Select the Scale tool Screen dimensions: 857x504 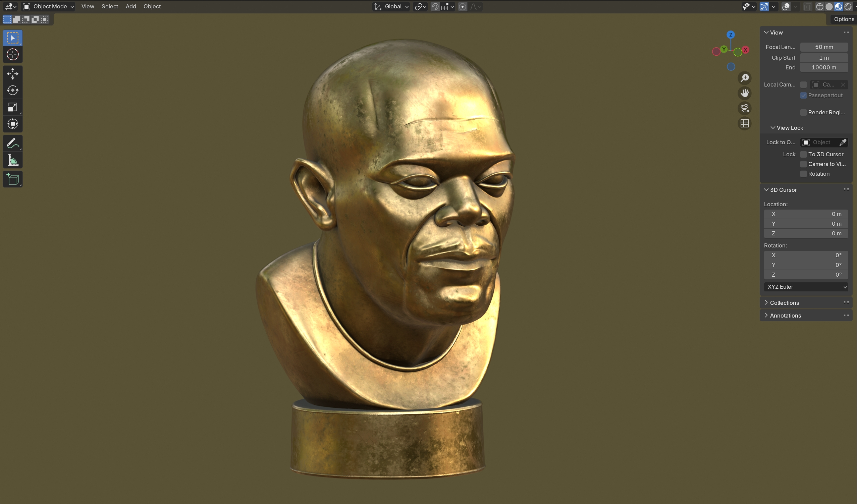(13, 107)
